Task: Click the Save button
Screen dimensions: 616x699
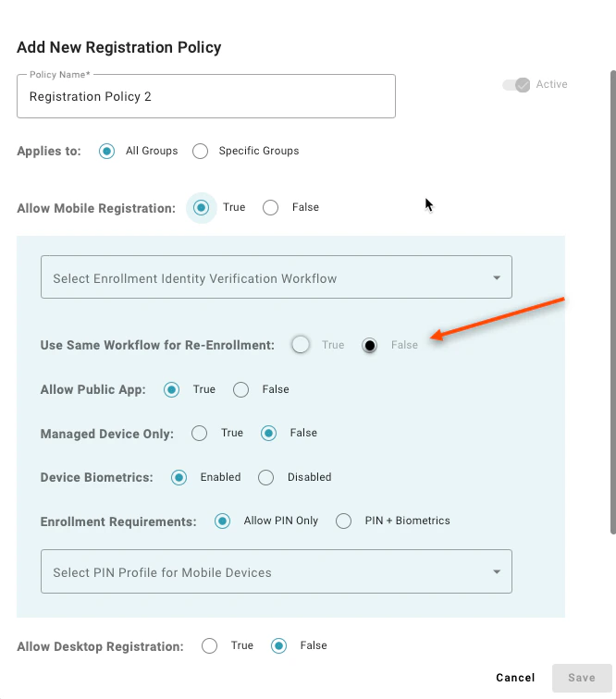Action: [x=582, y=678]
